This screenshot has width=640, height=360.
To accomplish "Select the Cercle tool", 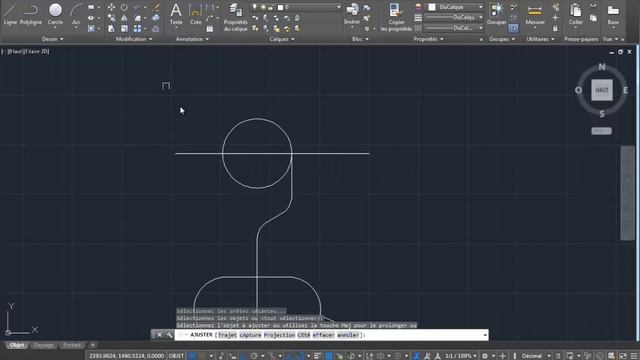I will (x=55, y=13).
